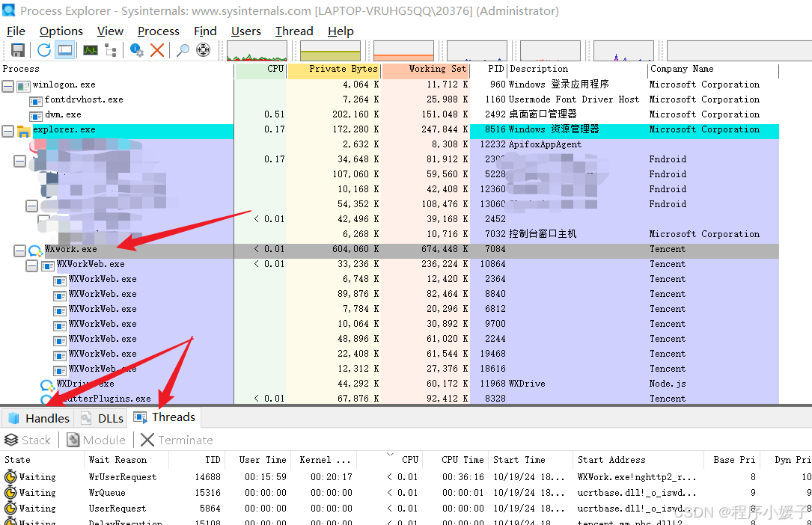Collapse the WXWork.exe tree node
Image resolution: width=812 pixels, height=525 pixels.
click(x=19, y=251)
